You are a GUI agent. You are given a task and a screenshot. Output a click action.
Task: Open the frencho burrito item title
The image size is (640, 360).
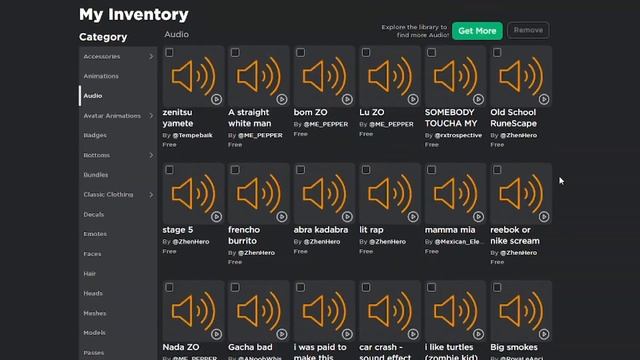[244, 235]
